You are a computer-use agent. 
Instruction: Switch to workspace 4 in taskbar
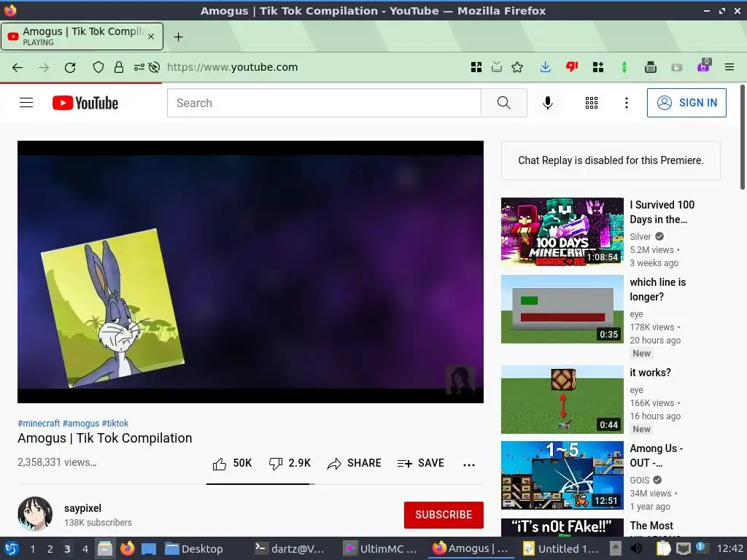click(x=85, y=548)
